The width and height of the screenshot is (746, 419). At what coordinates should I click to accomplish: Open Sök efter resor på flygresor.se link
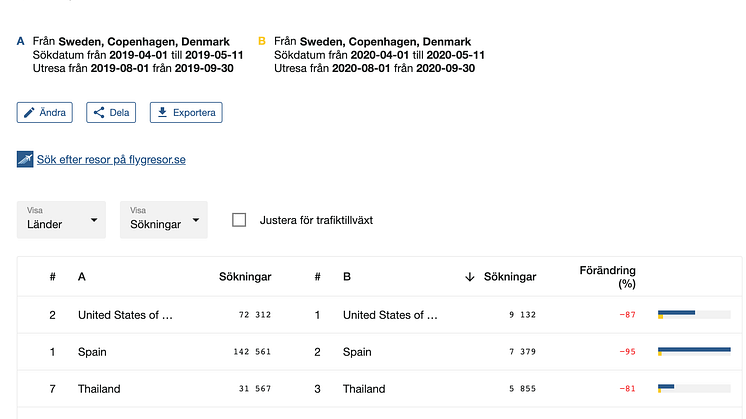[111, 159]
